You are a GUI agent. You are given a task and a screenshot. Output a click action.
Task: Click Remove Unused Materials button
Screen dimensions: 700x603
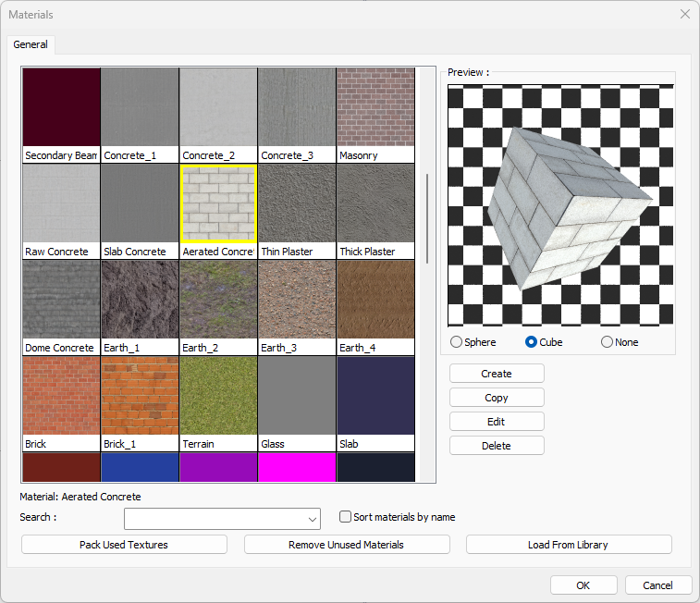346,545
